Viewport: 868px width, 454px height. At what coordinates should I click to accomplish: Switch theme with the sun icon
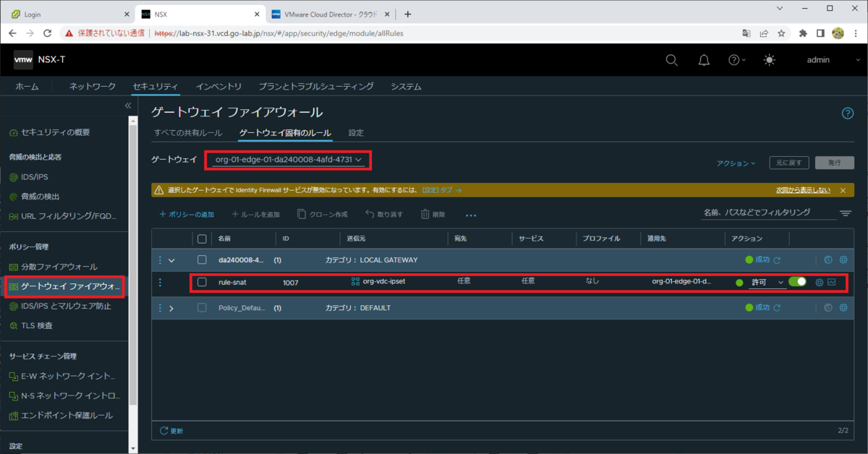tap(770, 60)
